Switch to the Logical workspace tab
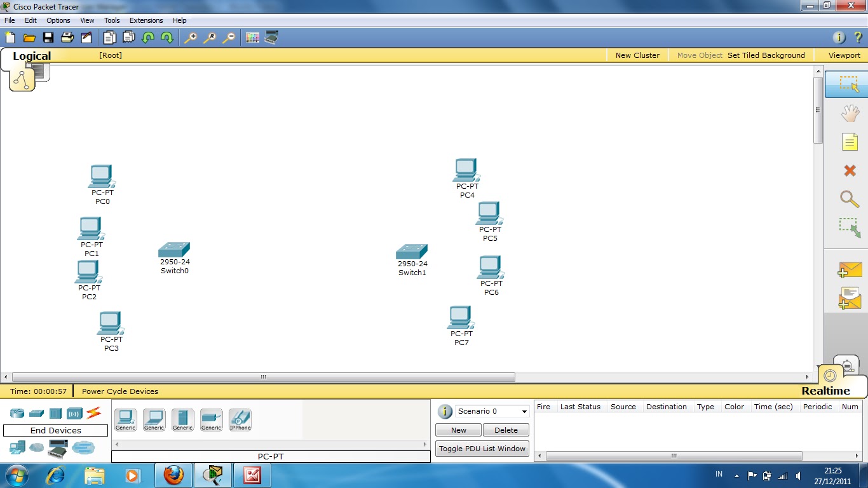 (x=31, y=56)
